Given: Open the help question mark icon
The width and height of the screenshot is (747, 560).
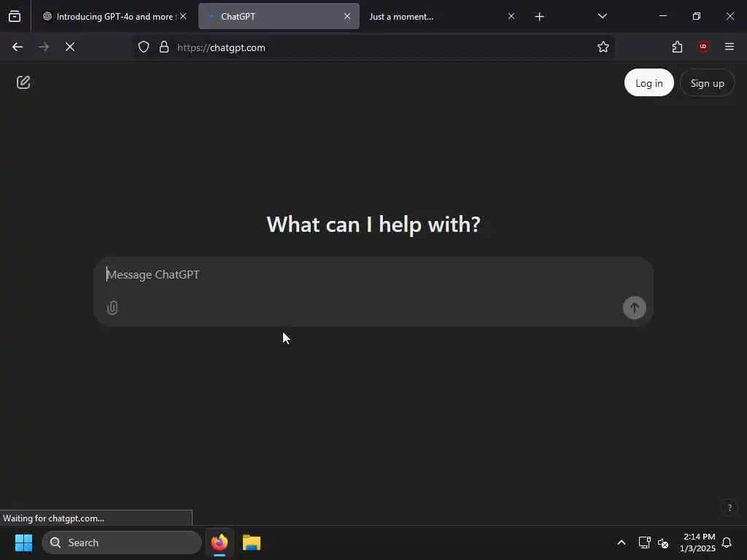Looking at the screenshot, I should pos(729,507).
